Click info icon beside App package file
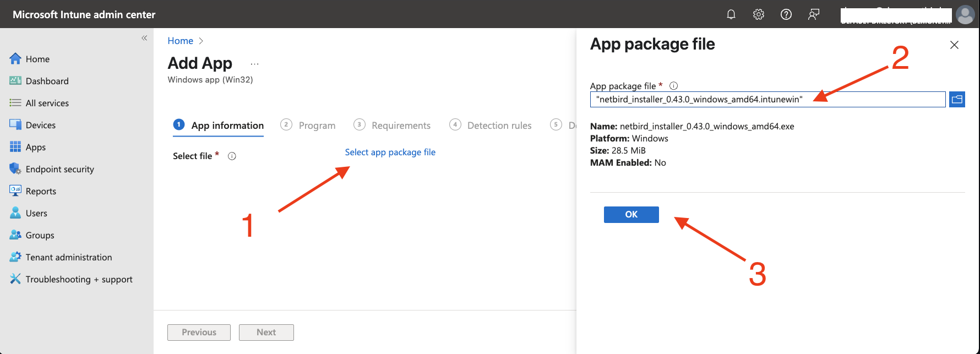This screenshot has height=354, width=980. click(673, 86)
